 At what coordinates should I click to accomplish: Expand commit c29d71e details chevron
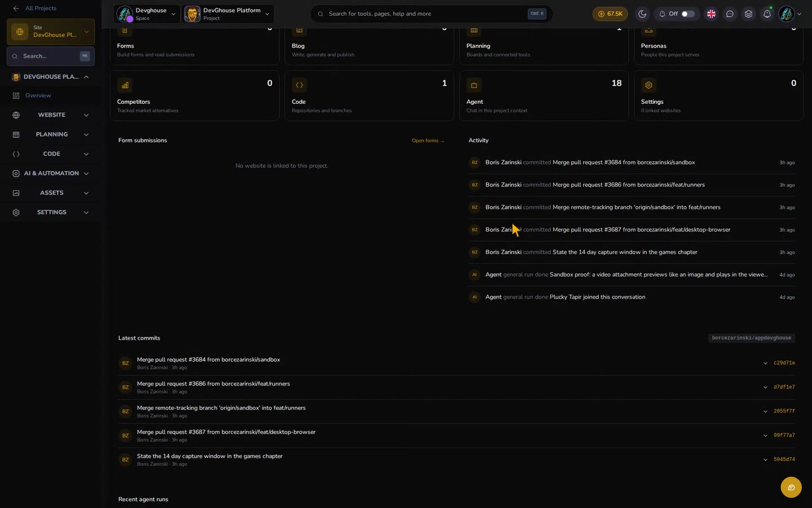click(765, 363)
